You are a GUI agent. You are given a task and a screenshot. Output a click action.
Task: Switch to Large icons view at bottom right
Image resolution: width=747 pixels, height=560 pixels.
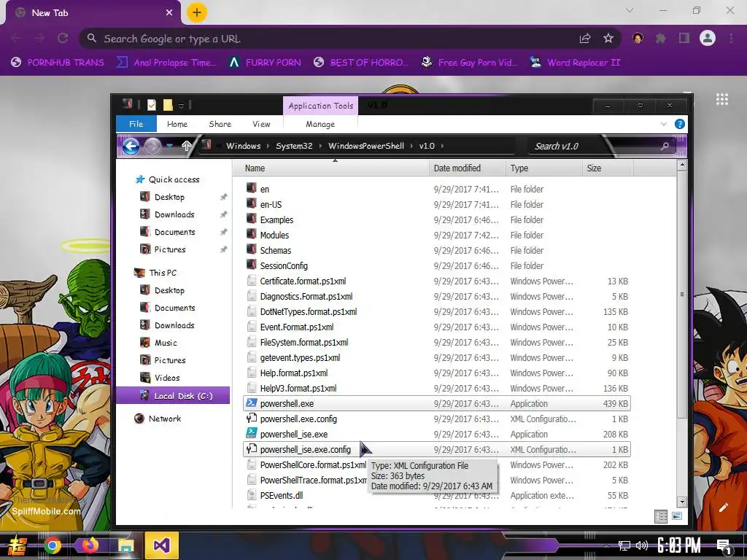pyautogui.click(x=676, y=516)
